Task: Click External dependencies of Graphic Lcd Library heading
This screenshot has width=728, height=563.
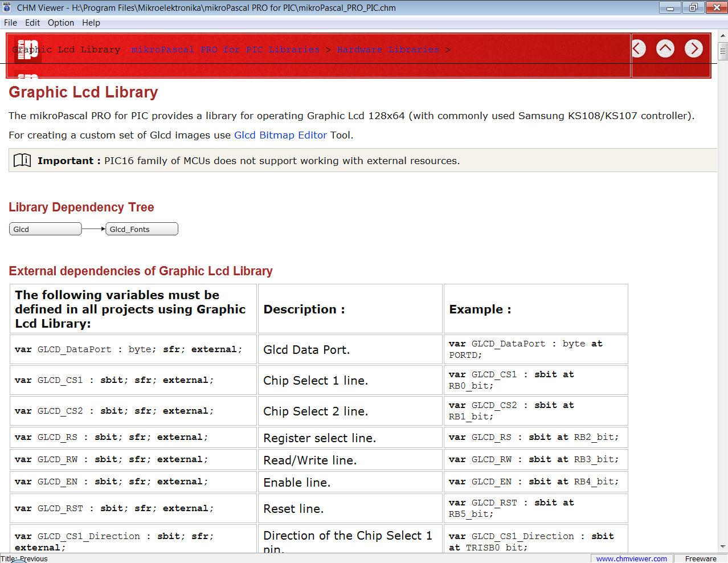Action: (141, 271)
